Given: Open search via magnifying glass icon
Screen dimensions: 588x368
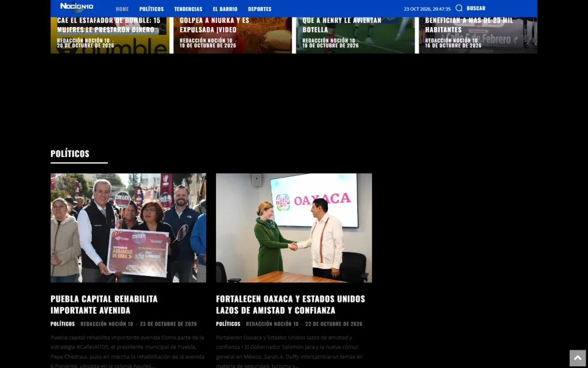Looking at the screenshot, I should [459, 8].
